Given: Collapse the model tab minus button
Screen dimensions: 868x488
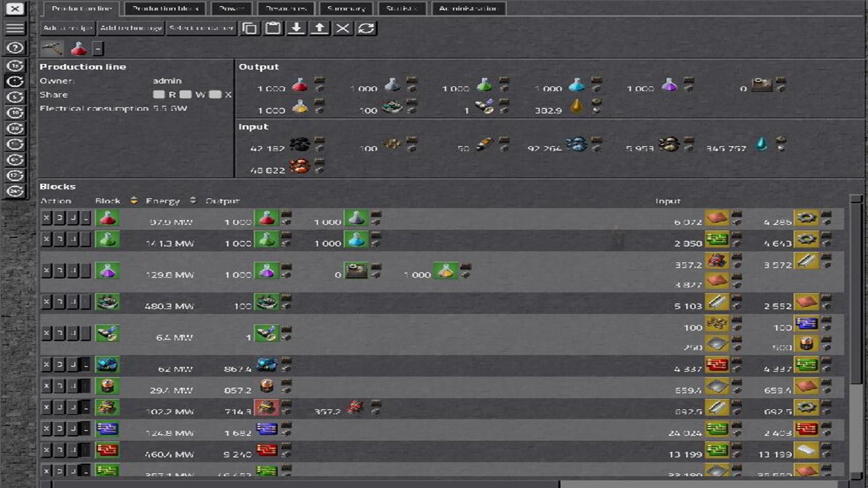Looking at the screenshot, I should click(x=98, y=48).
